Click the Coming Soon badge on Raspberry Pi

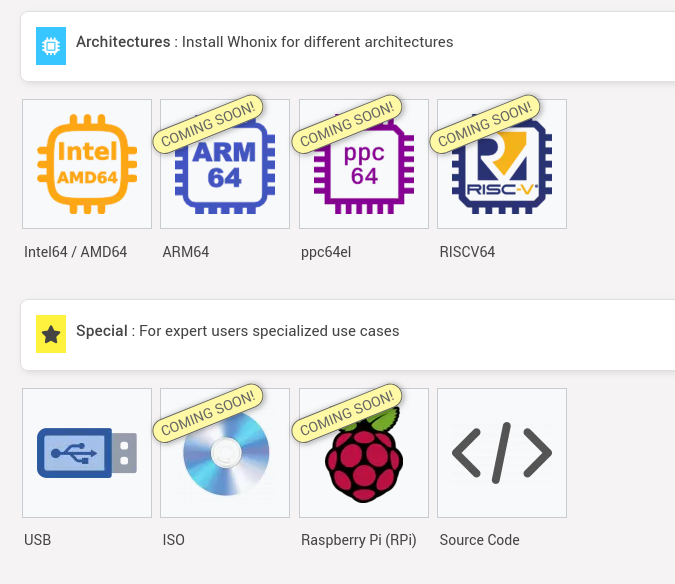pyautogui.click(x=347, y=413)
